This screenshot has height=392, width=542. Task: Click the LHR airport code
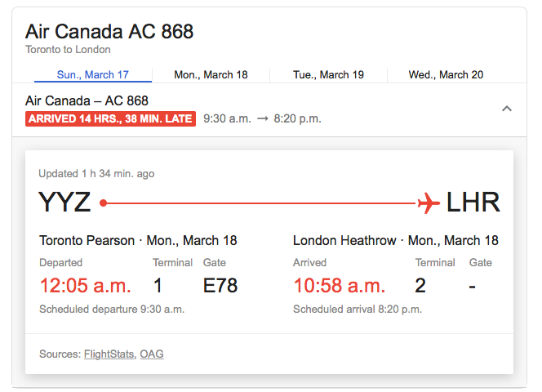(473, 203)
